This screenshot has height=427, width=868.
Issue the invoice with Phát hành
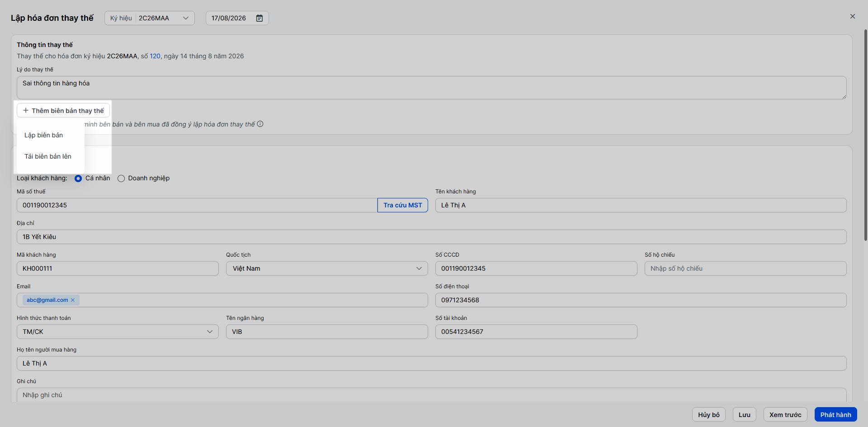836,415
